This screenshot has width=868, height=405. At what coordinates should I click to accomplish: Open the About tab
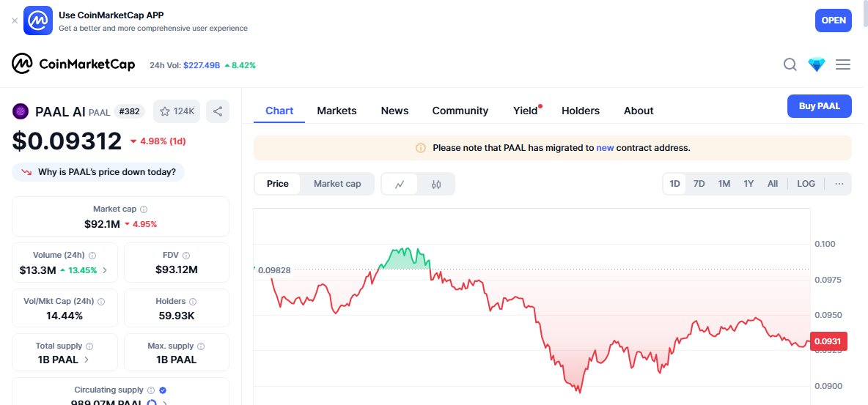639,111
